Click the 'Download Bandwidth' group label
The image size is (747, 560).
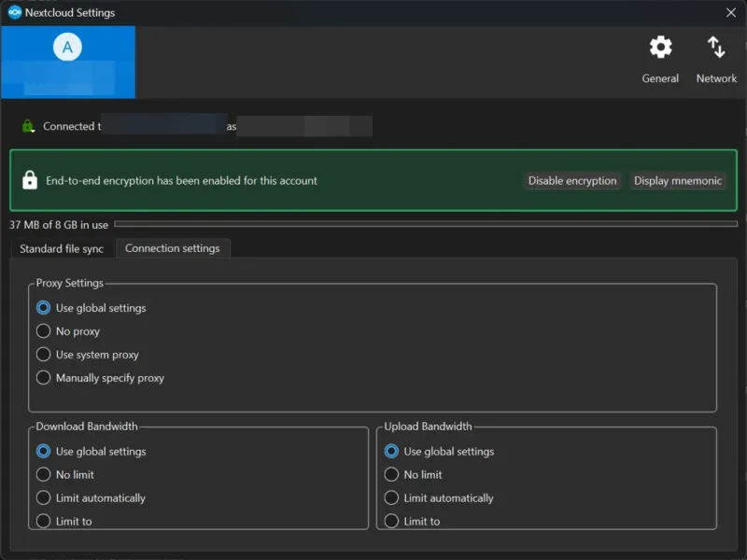87,427
